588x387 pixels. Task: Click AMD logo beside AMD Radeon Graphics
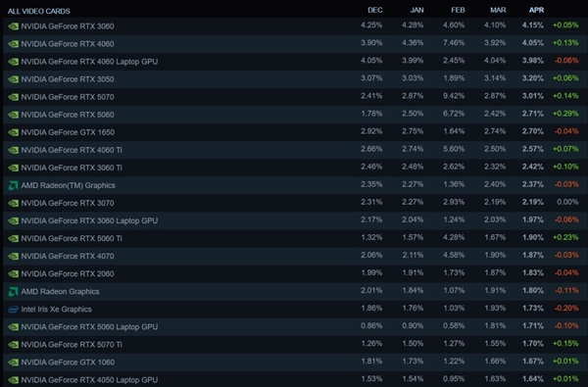tap(13, 291)
